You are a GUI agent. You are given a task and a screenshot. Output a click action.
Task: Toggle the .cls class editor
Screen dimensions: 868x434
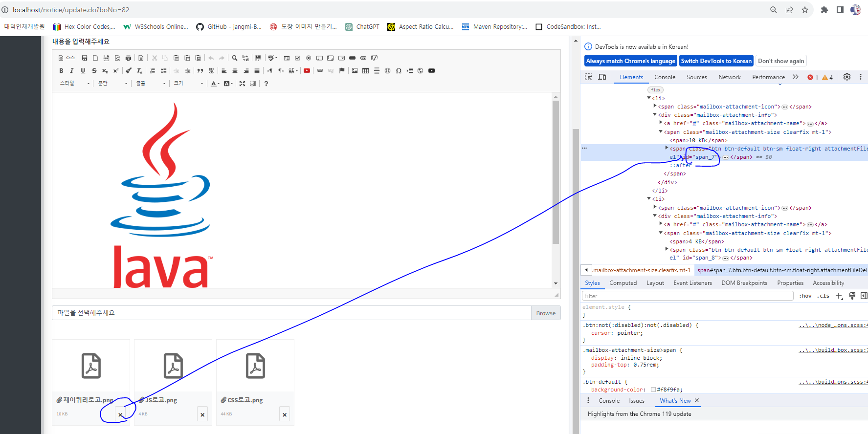click(x=823, y=296)
